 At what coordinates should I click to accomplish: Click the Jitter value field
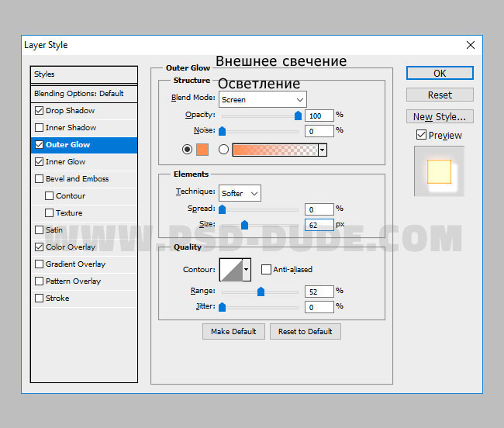tap(319, 307)
